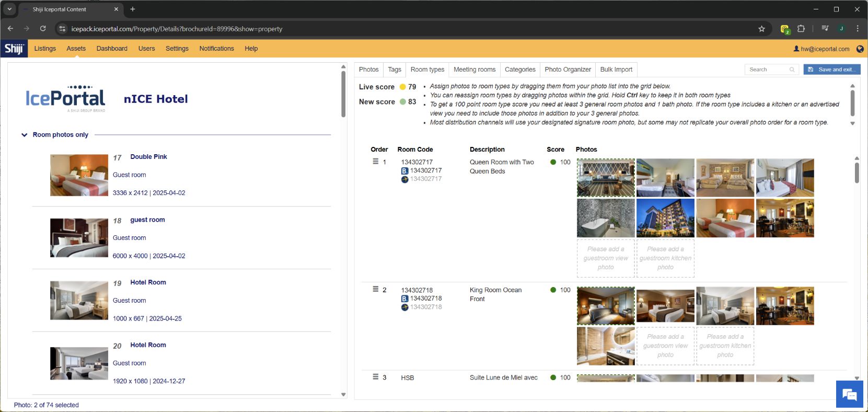Viewport: 868px width, 412px height.
Task: Open the Meeting rooms tab
Action: [x=474, y=70]
